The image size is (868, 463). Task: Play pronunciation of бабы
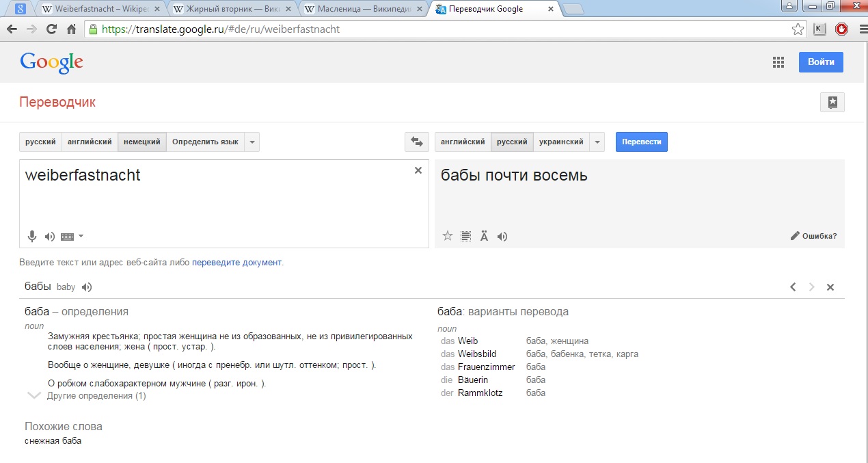click(86, 287)
